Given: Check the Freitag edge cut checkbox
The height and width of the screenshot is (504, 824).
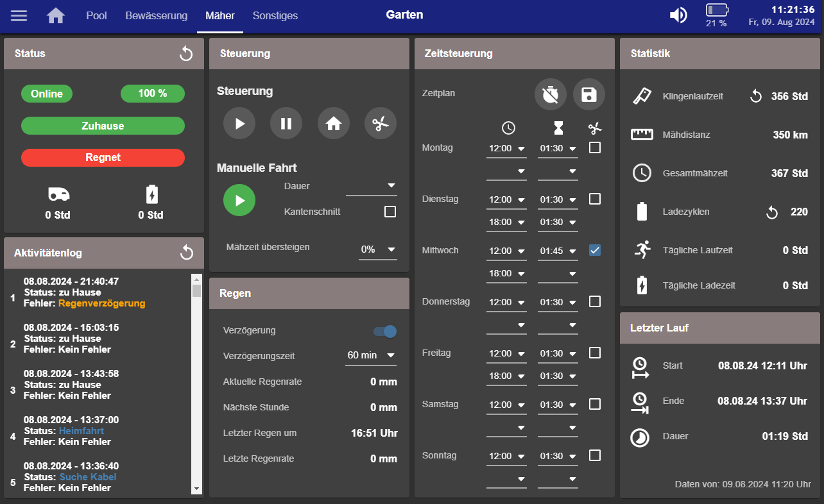Looking at the screenshot, I should 595,353.
